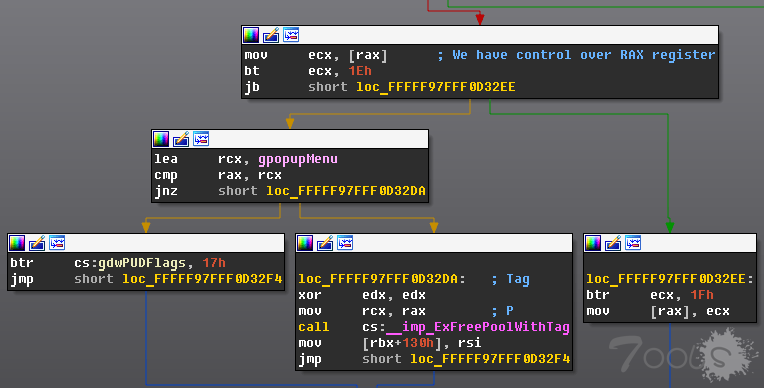Click edit-name pencil icon in mov ecx node
The width and height of the screenshot is (764, 388).
point(271,35)
